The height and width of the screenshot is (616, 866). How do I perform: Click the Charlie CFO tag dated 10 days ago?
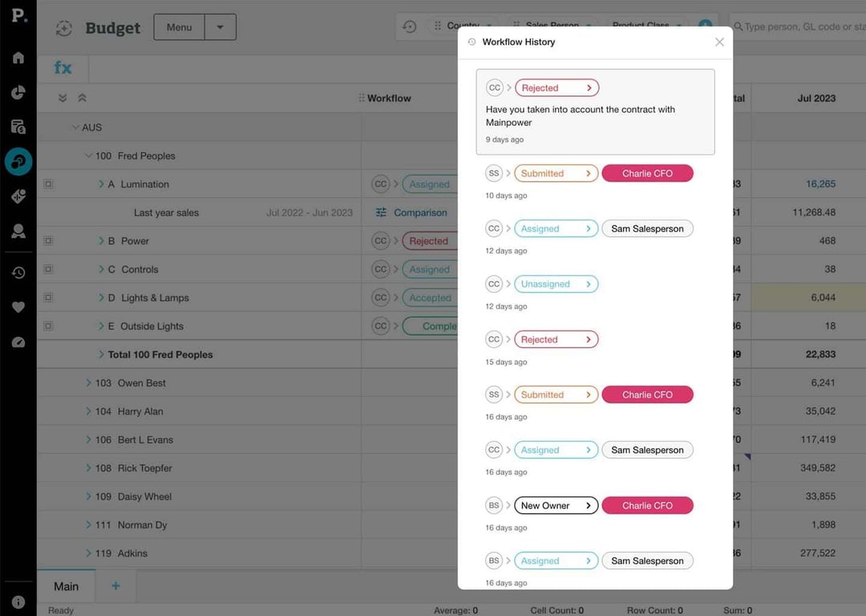coord(647,173)
